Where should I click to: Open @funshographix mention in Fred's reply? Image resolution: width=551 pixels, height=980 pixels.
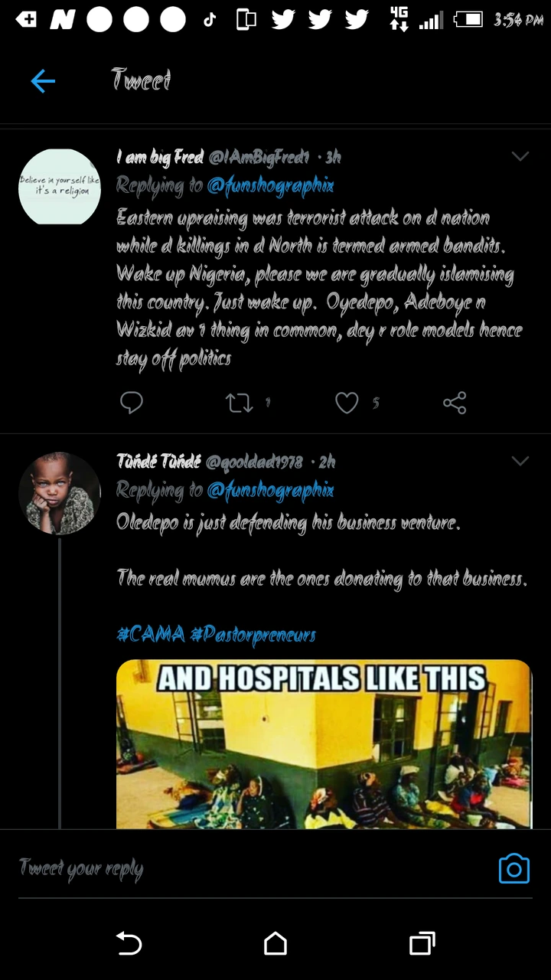point(270,185)
